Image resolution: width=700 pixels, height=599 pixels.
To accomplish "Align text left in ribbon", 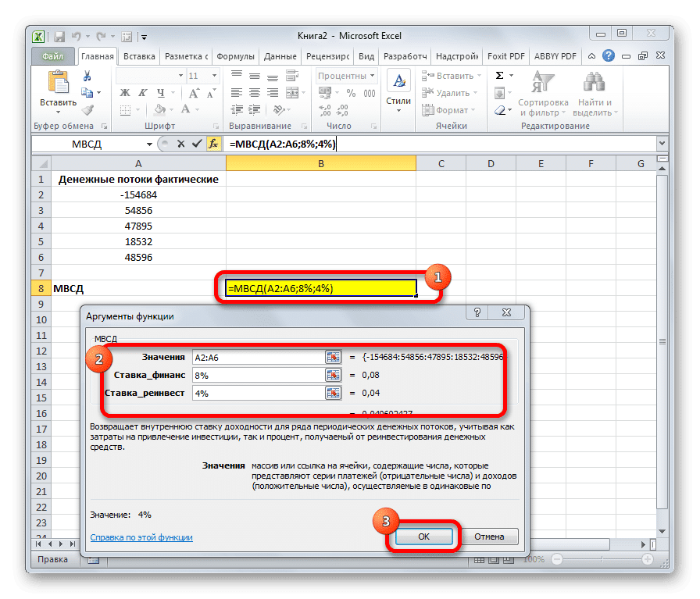I will tap(237, 93).
